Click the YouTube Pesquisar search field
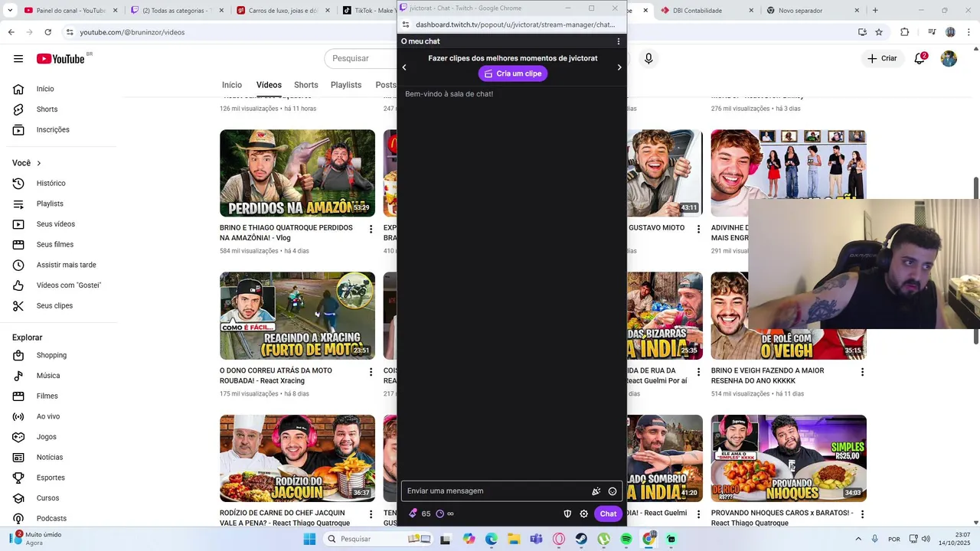 tap(361, 58)
